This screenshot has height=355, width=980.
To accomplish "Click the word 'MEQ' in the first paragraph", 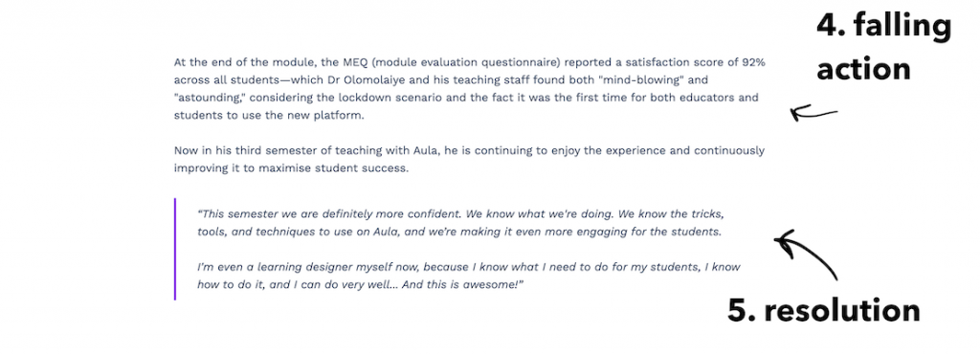I will point(356,62).
